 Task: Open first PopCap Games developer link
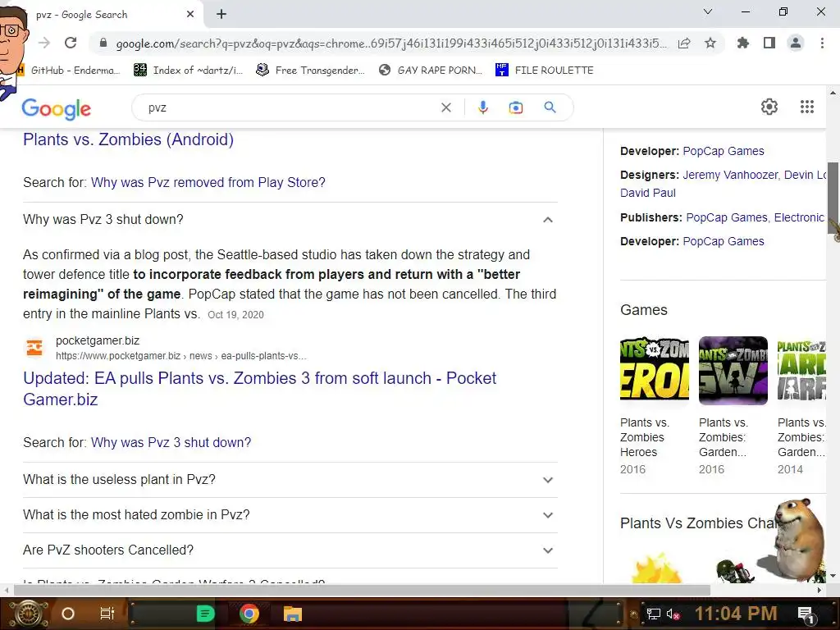point(724,151)
